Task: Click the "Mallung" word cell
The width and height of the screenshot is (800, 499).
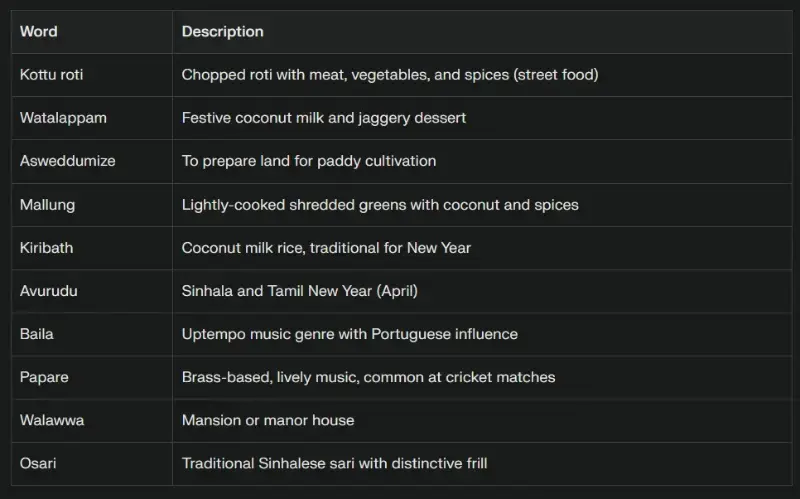Action: point(47,204)
